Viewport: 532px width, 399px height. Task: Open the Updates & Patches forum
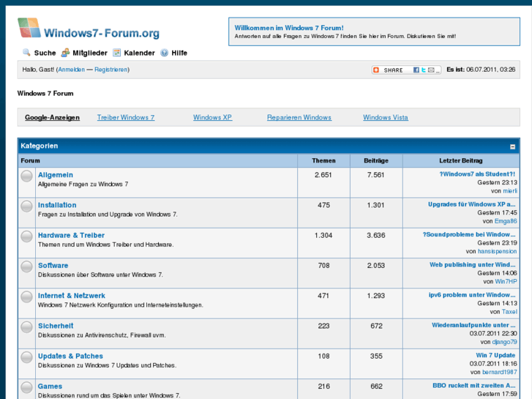[70, 357]
